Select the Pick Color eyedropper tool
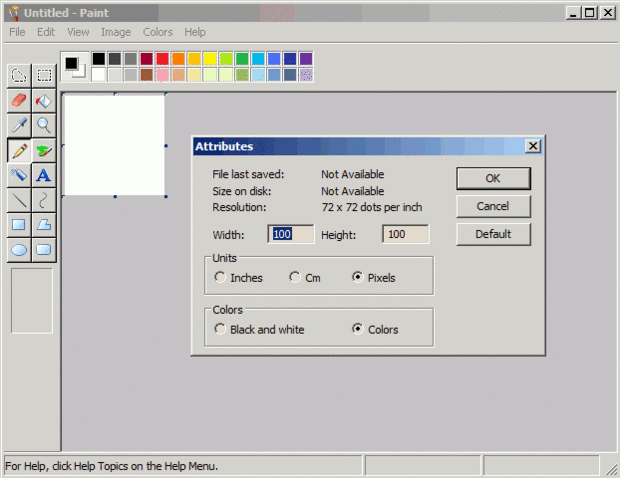The width and height of the screenshot is (620, 478). coord(19,125)
